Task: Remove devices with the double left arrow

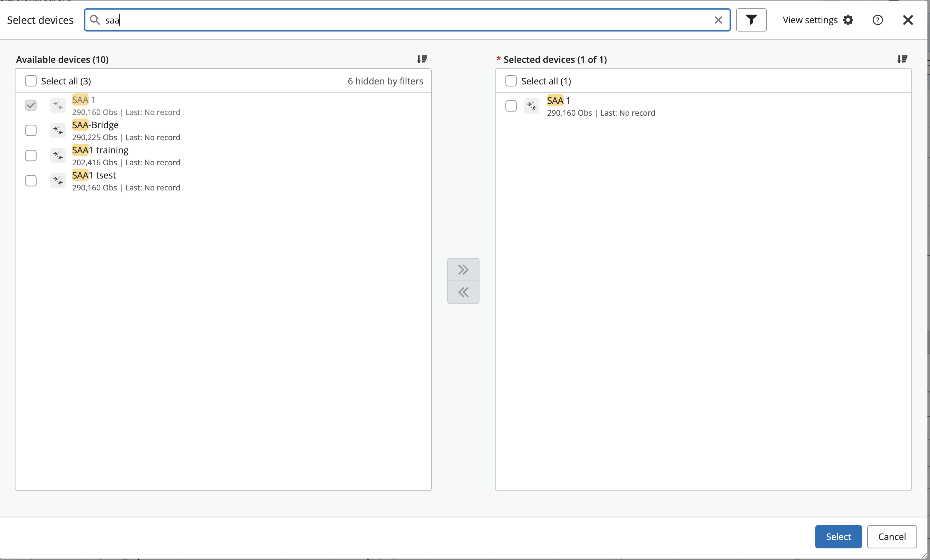Action: click(x=463, y=292)
